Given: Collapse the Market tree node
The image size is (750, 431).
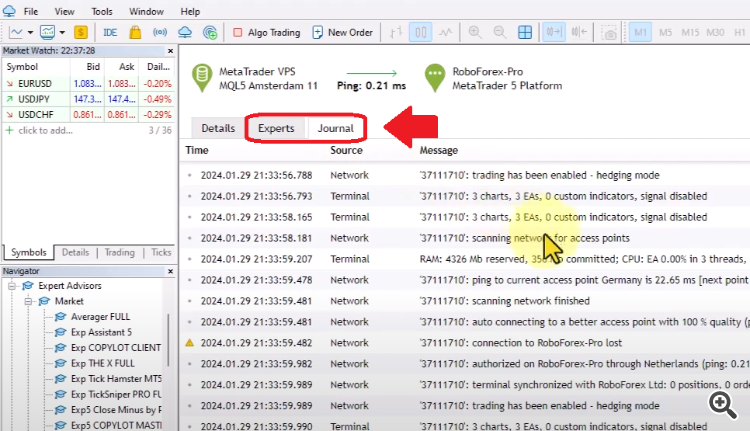Looking at the screenshot, I should [28, 301].
